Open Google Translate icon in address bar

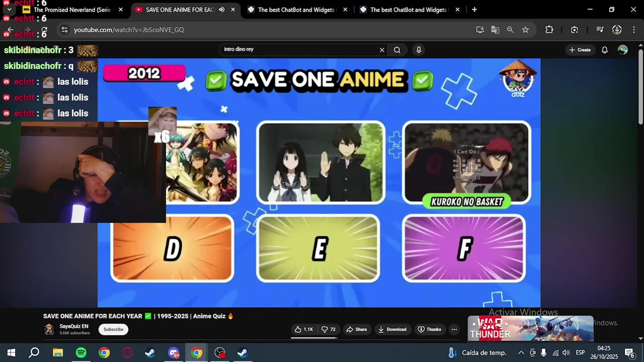click(495, 30)
